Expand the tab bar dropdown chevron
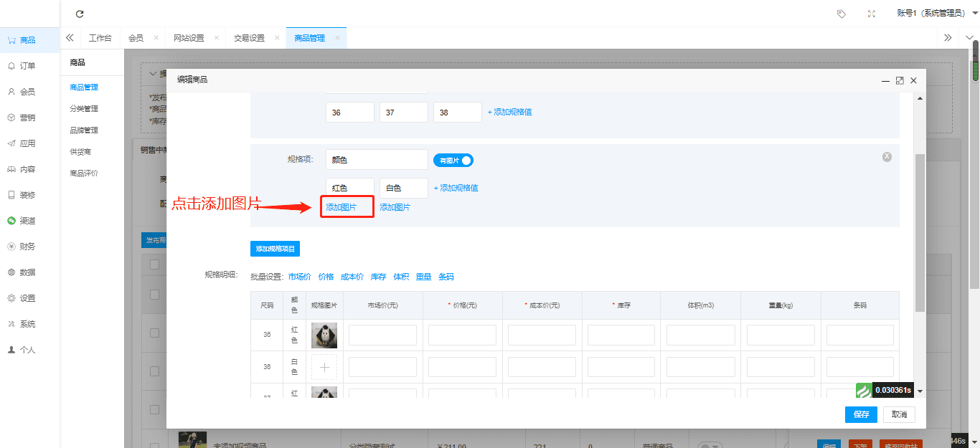This screenshot has width=980, height=448. pyautogui.click(x=968, y=38)
